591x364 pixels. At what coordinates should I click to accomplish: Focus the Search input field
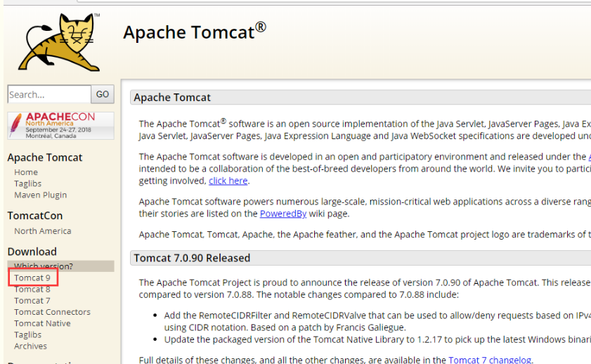click(x=49, y=94)
